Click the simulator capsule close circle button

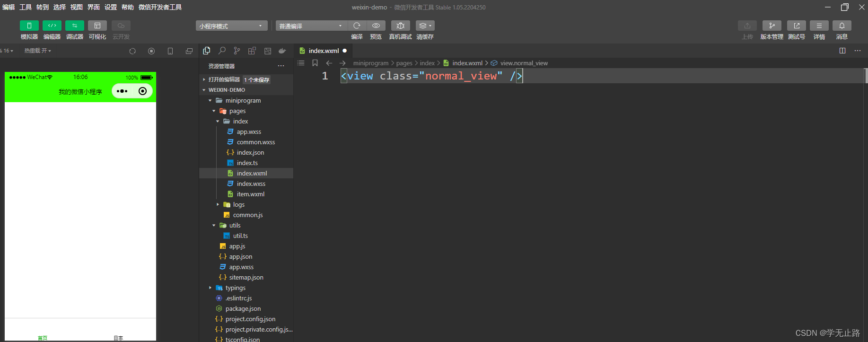143,91
